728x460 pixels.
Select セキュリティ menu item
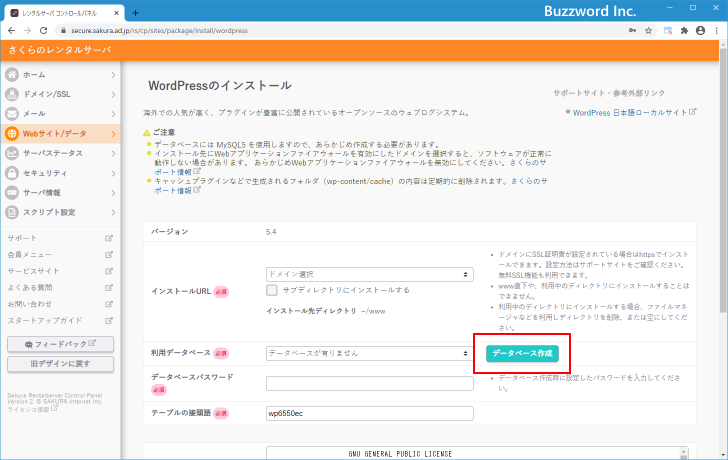60,173
